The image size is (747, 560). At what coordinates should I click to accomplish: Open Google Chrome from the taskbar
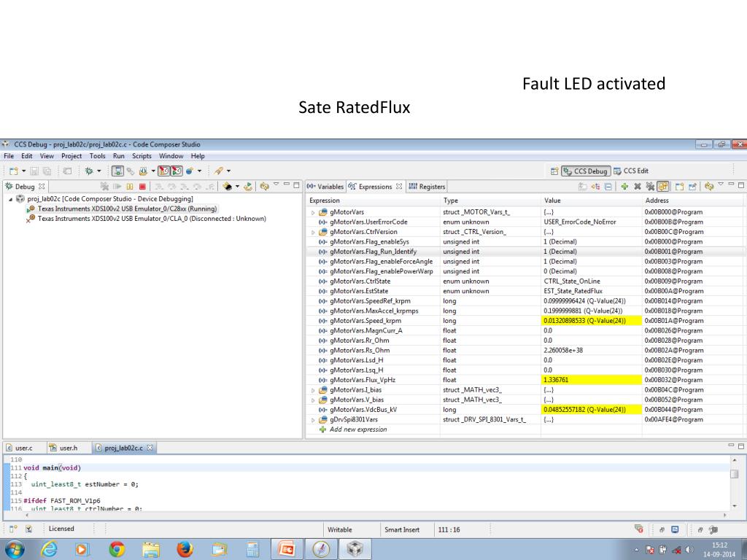pos(117,549)
